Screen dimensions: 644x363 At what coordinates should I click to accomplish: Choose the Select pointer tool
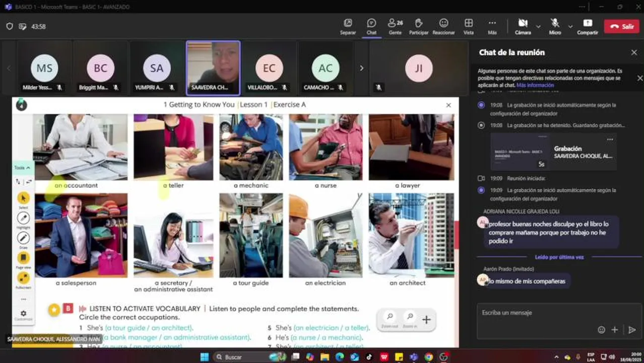coord(23,198)
